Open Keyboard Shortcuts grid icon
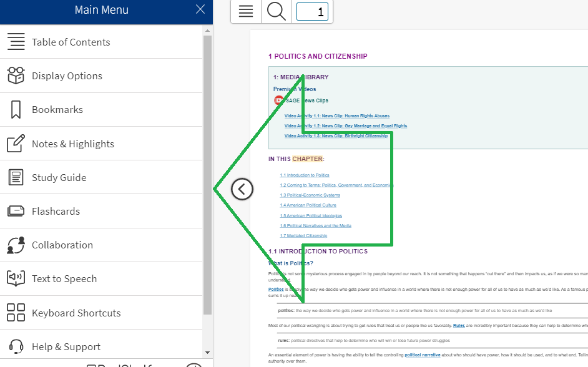The image size is (588, 367). tap(16, 313)
